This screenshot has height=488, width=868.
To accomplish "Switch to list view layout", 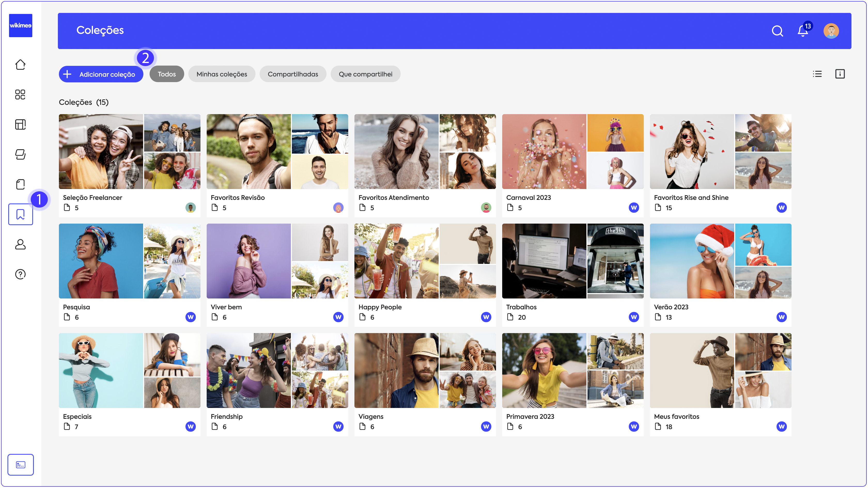I will (x=817, y=74).
